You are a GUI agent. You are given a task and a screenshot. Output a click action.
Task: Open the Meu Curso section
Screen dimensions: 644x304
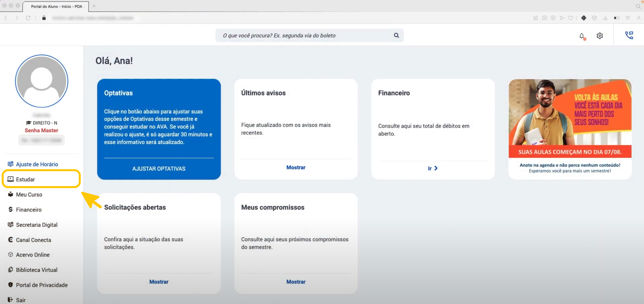[x=29, y=194]
